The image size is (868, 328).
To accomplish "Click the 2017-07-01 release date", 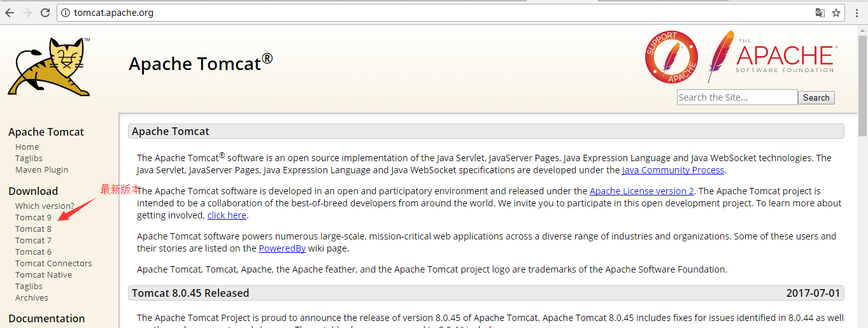I will [813, 293].
